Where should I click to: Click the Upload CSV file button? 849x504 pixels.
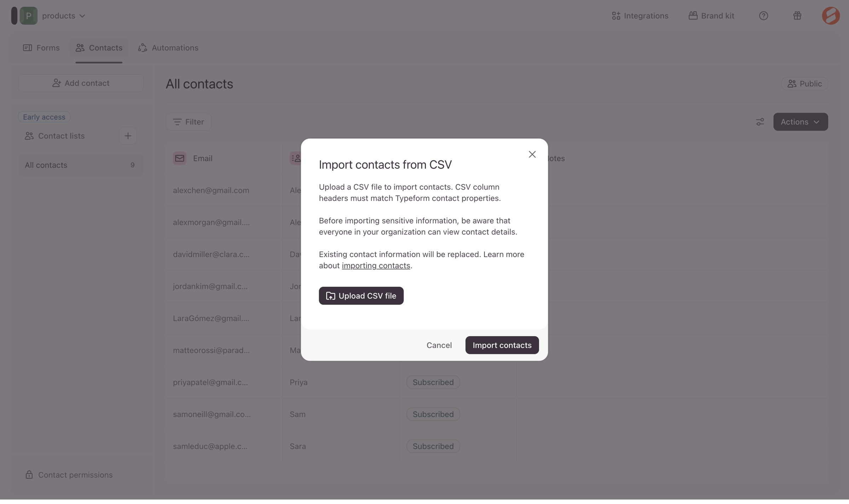pos(361,296)
